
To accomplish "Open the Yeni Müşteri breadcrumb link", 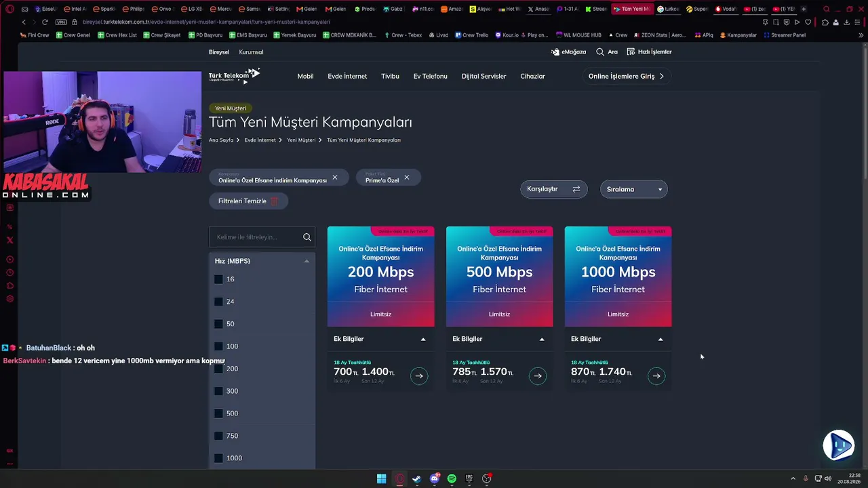I will click(x=301, y=140).
